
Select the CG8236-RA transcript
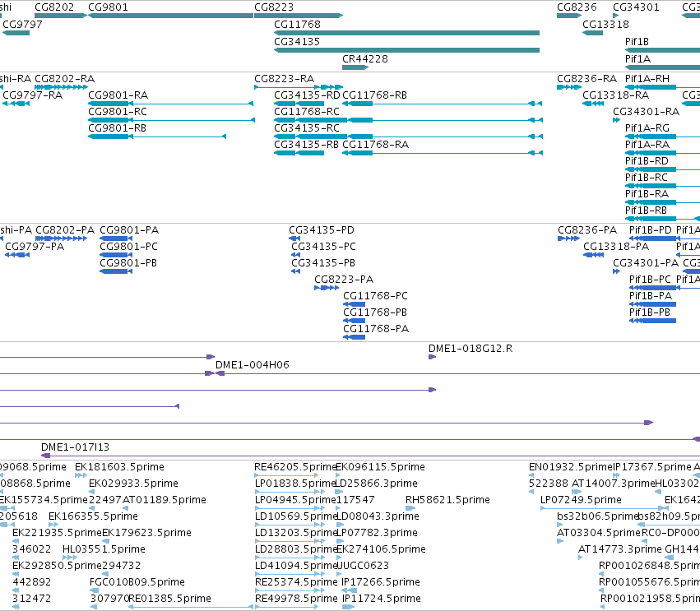(x=569, y=87)
